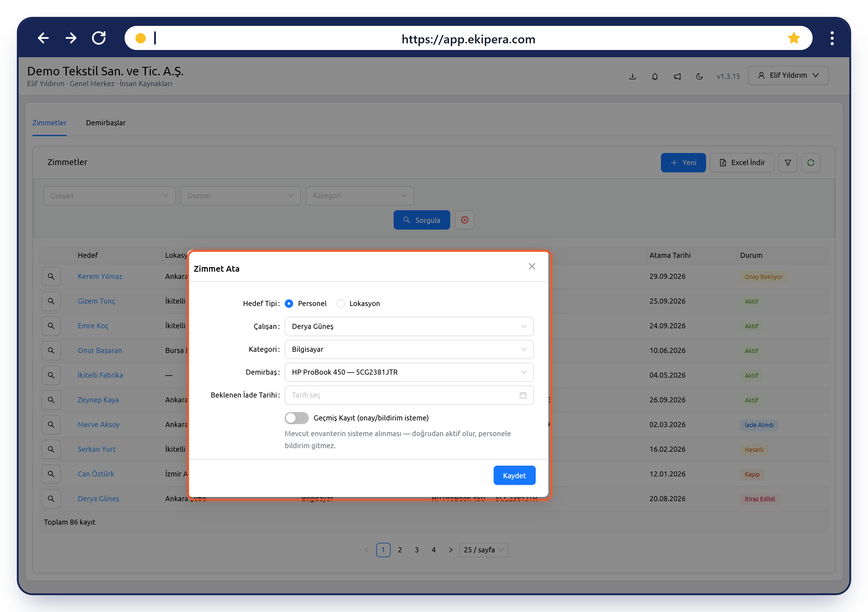This screenshot has height=612, width=868.
Task: Click the browser address bar URL
Action: 468,39
